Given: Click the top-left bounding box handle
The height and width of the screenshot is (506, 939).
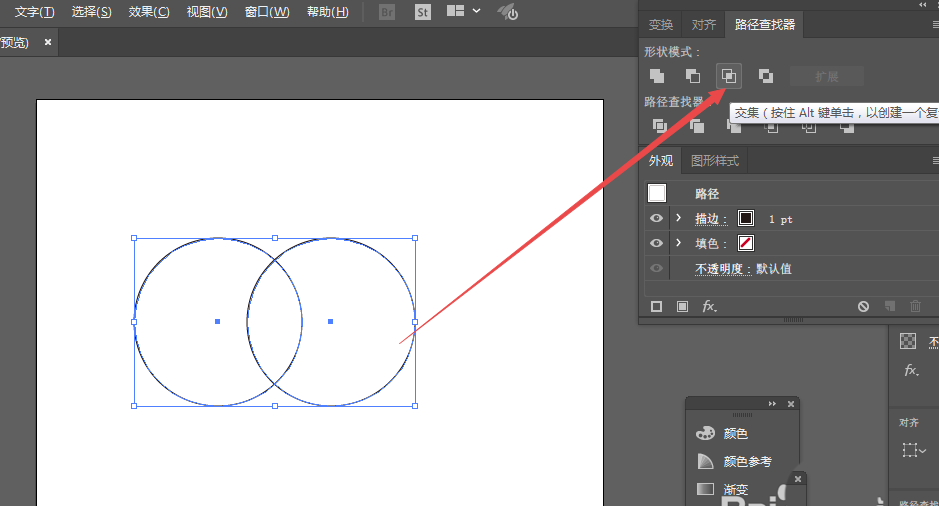Looking at the screenshot, I should click(134, 238).
